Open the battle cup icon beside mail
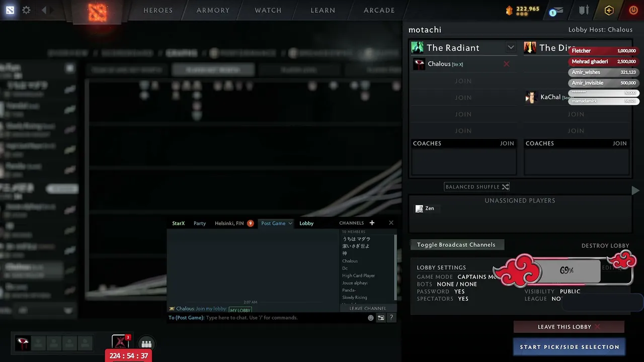 pos(584,10)
